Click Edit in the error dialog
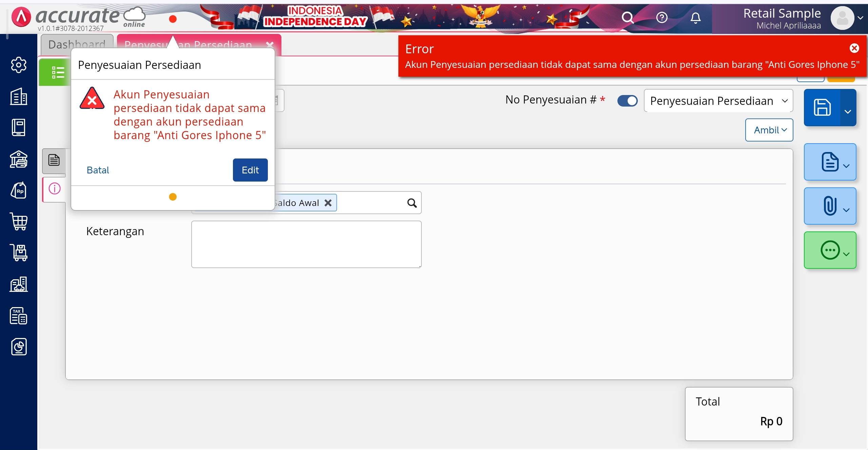 pyautogui.click(x=250, y=170)
